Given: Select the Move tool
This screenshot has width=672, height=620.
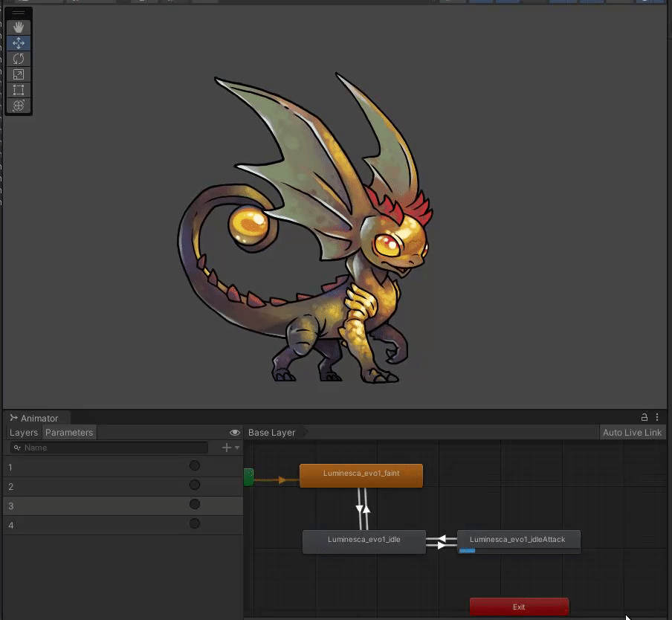Looking at the screenshot, I should click(19, 43).
